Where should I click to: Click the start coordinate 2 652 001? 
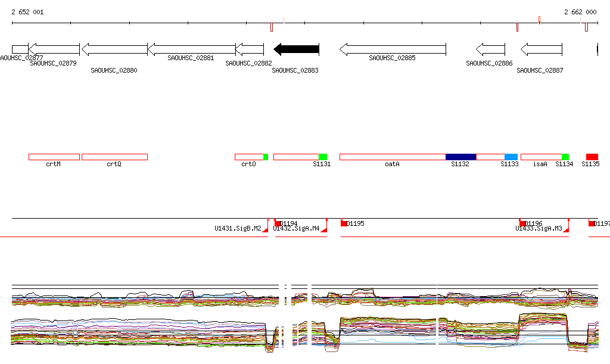(27, 12)
